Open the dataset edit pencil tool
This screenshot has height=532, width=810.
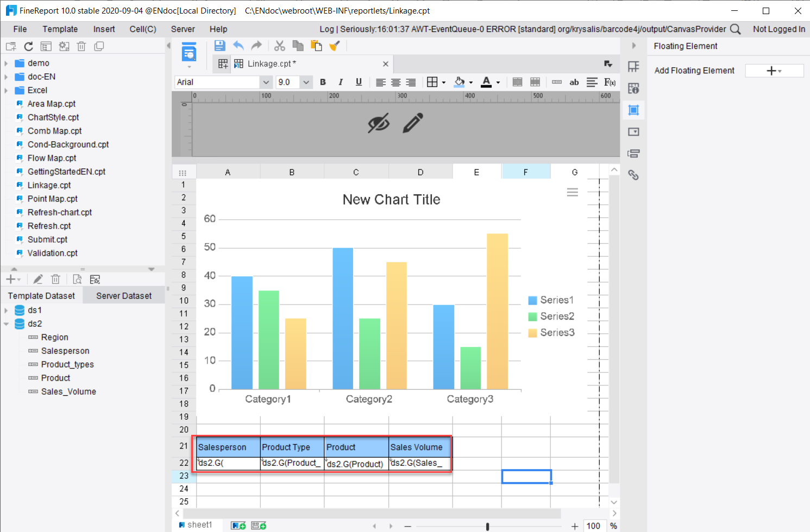pyautogui.click(x=37, y=279)
